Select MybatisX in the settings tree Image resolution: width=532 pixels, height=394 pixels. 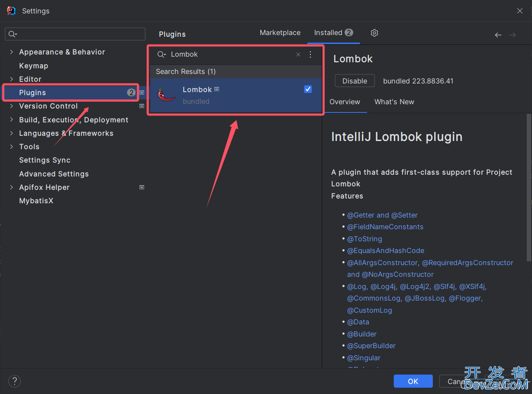[x=36, y=201]
